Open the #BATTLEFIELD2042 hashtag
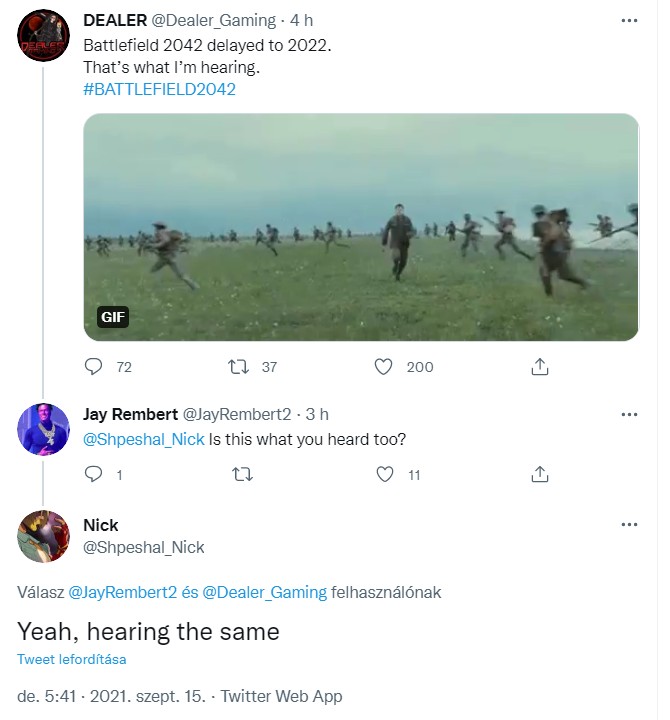The width and height of the screenshot is (670, 720). (159, 89)
